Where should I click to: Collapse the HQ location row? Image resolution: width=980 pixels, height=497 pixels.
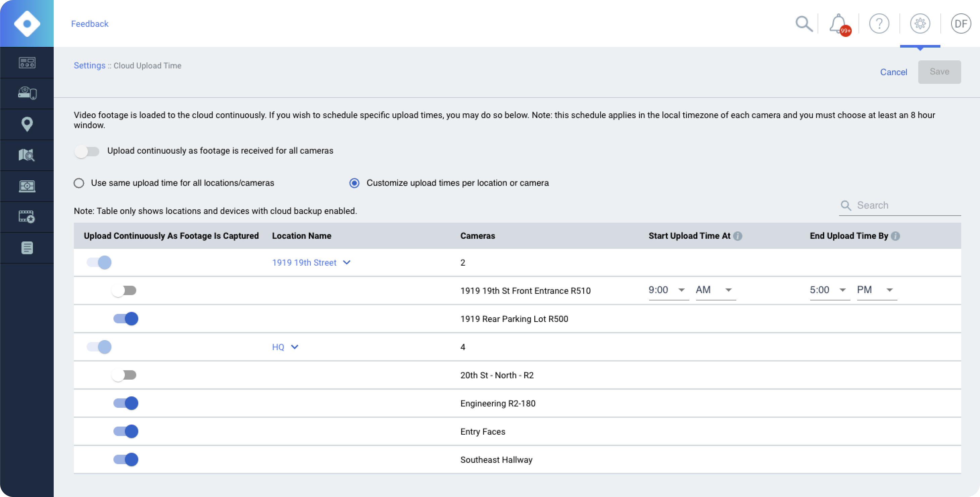(x=294, y=347)
